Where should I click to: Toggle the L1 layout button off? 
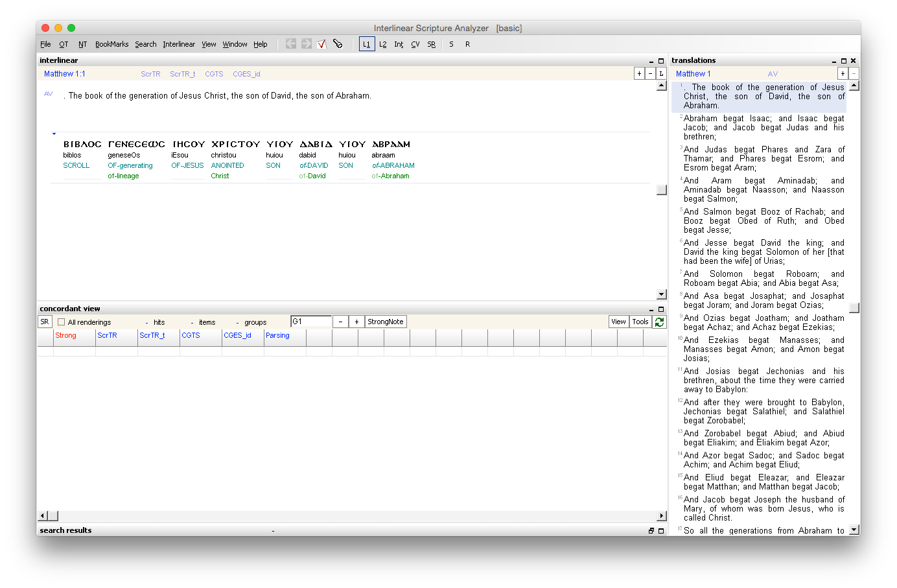[x=367, y=44]
